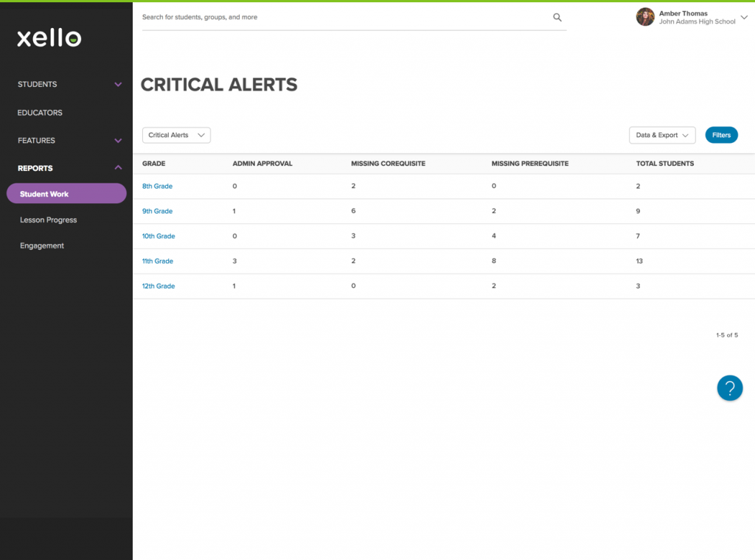Image resolution: width=755 pixels, height=560 pixels.
Task: Click the search magnifier icon
Action: (x=557, y=18)
